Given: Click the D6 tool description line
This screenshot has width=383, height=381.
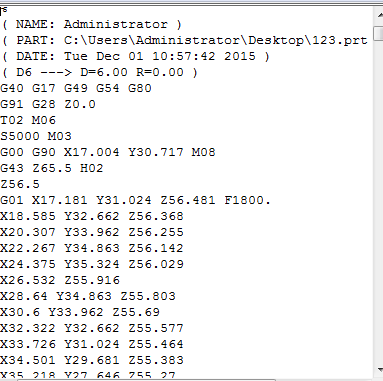Looking at the screenshot, I should click(x=100, y=72).
